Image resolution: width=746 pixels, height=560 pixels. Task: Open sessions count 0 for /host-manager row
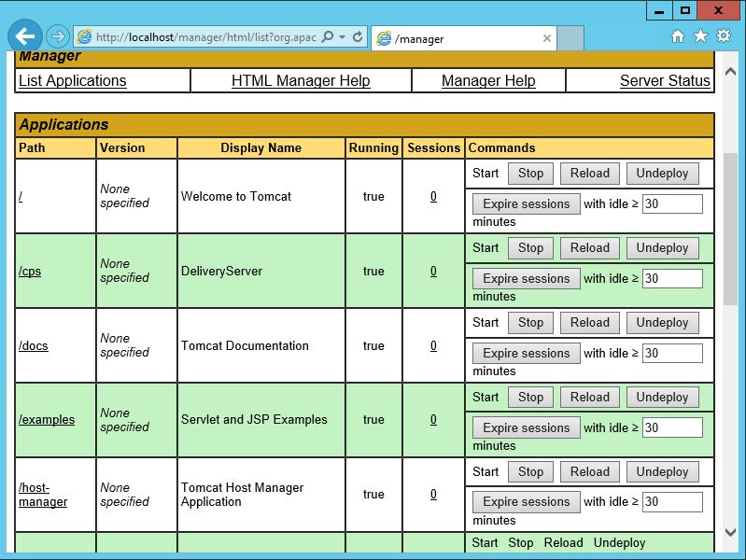click(433, 495)
